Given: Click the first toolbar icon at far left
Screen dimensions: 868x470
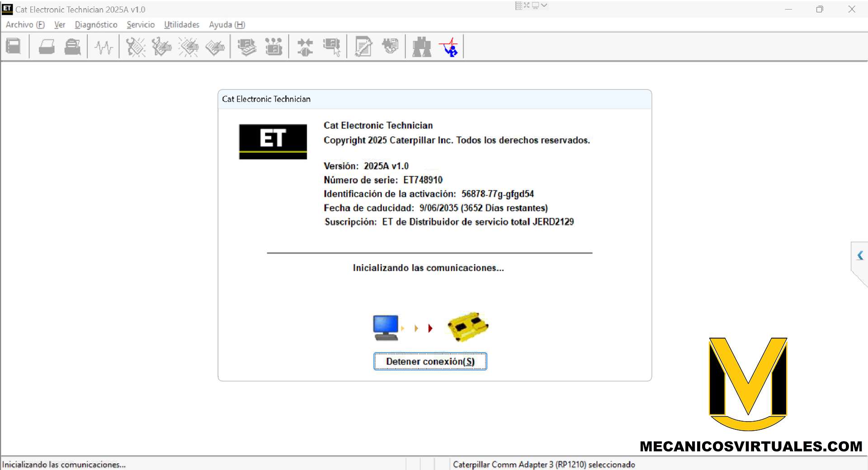Looking at the screenshot, I should click(14, 47).
